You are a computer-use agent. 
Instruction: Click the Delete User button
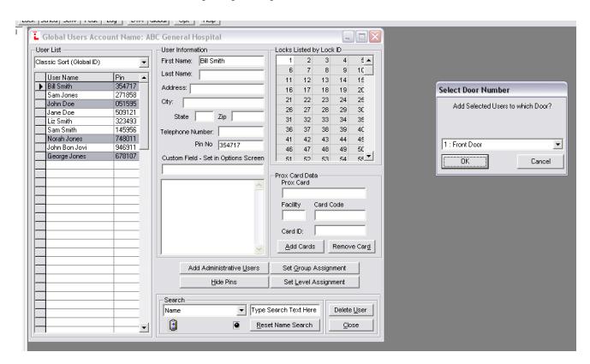(x=350, y=310)
